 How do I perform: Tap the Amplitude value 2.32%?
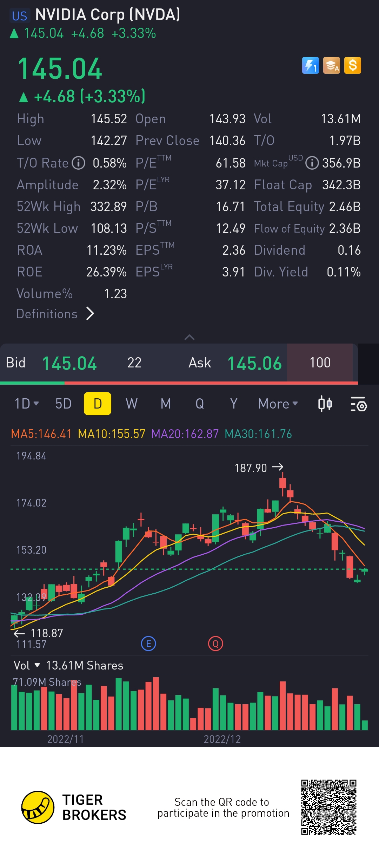click(x=110, y=185)
